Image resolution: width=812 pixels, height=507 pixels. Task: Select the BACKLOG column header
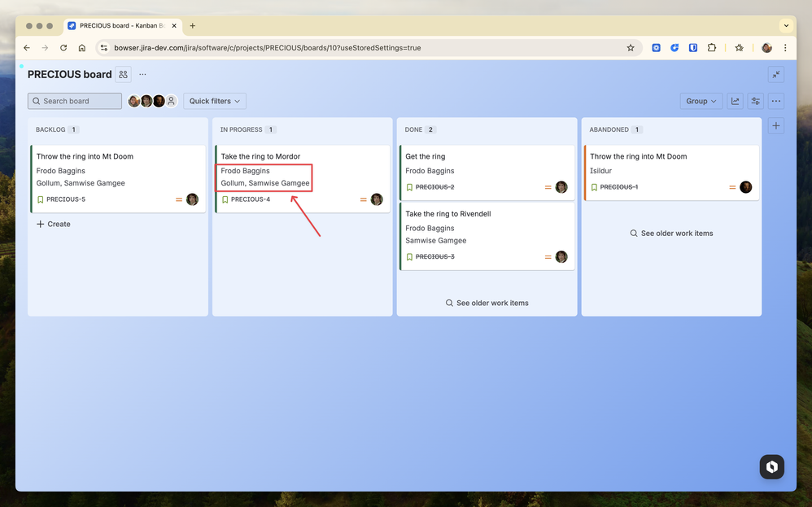[50, 129]
